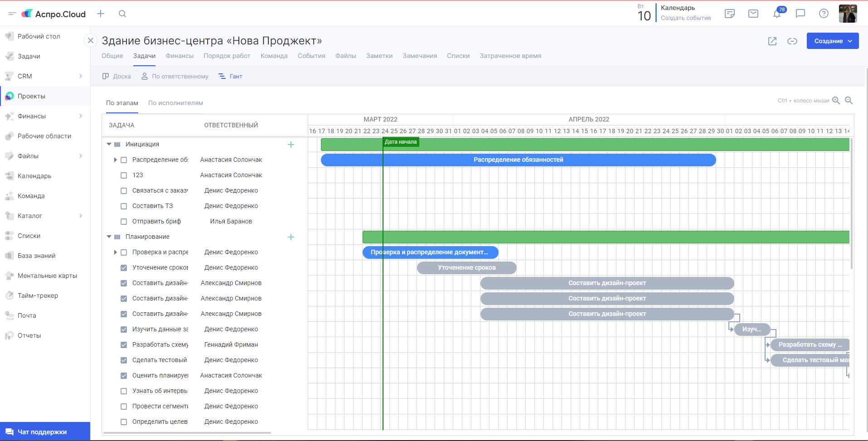Screen dimensions: 868x441
Task: Open project in new window icon
Action: 772,41
